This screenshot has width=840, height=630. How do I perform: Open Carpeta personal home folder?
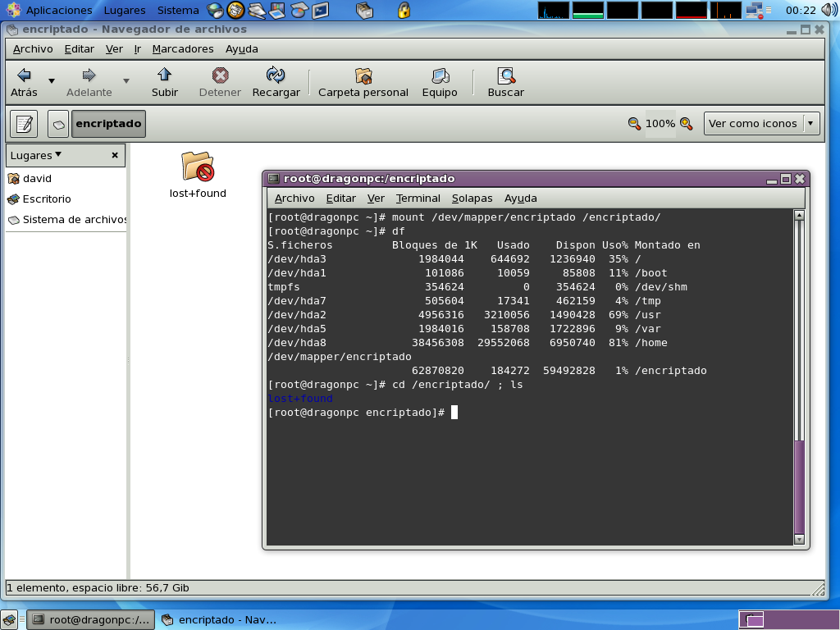pos(363,75)
